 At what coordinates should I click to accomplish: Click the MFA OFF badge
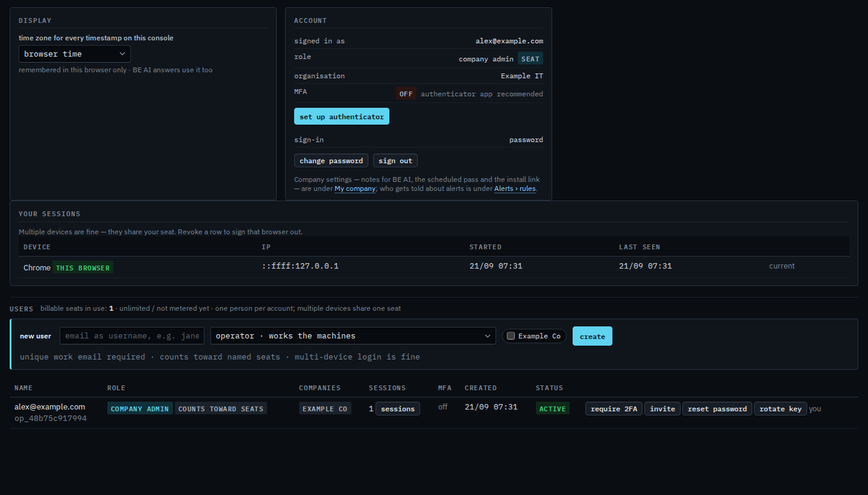406,94
